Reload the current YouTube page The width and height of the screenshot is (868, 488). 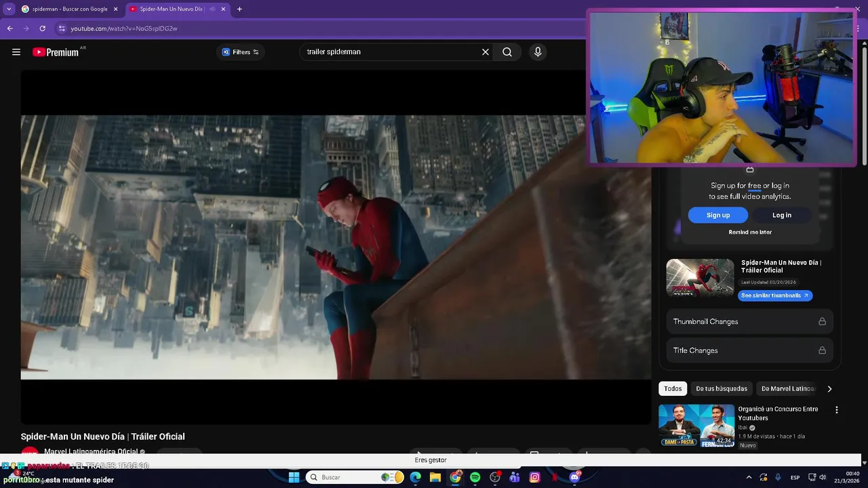click(42, 28)
